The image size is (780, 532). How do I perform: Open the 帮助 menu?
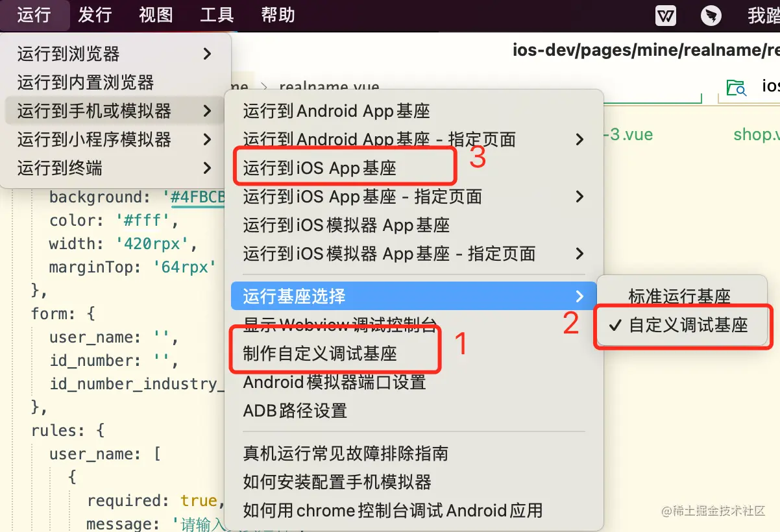click(x=278, y=14)
